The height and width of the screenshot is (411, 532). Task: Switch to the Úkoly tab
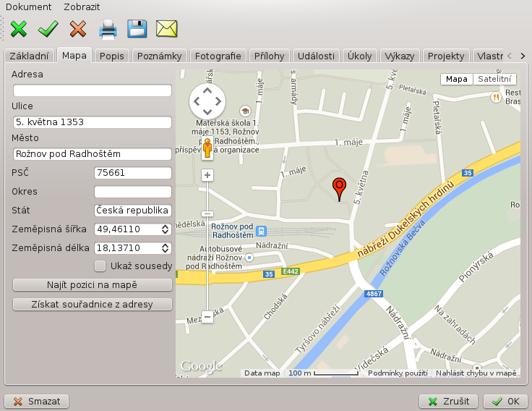tap(359, 56)
